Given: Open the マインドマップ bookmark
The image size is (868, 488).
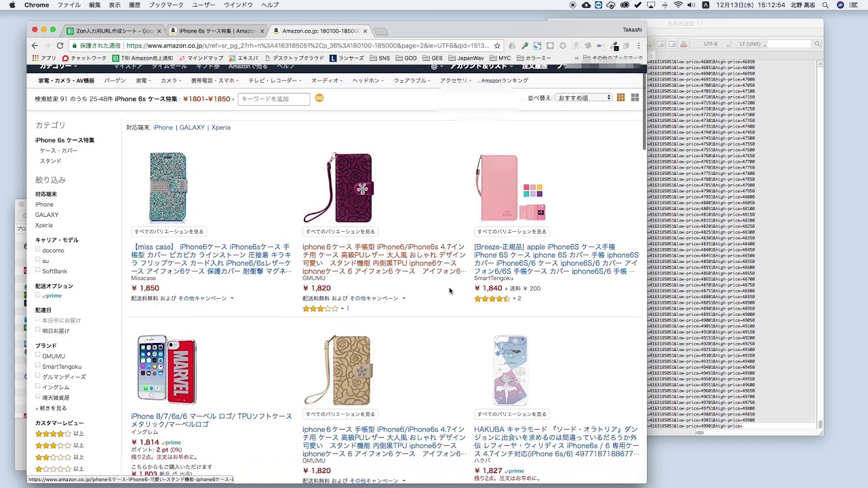Looking at the screenshot, I should [201, 58].
